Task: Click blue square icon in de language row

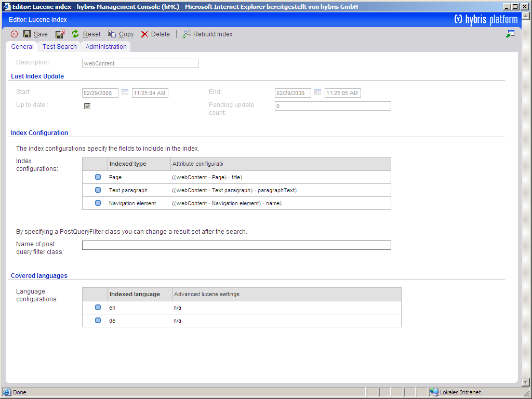Action: click(x=98, y=320)
